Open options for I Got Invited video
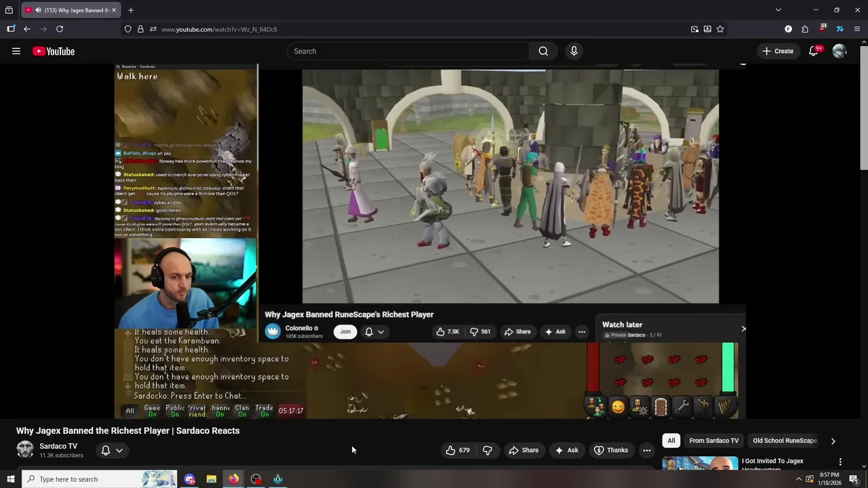The image size is (868, 488). click(840, 462)
